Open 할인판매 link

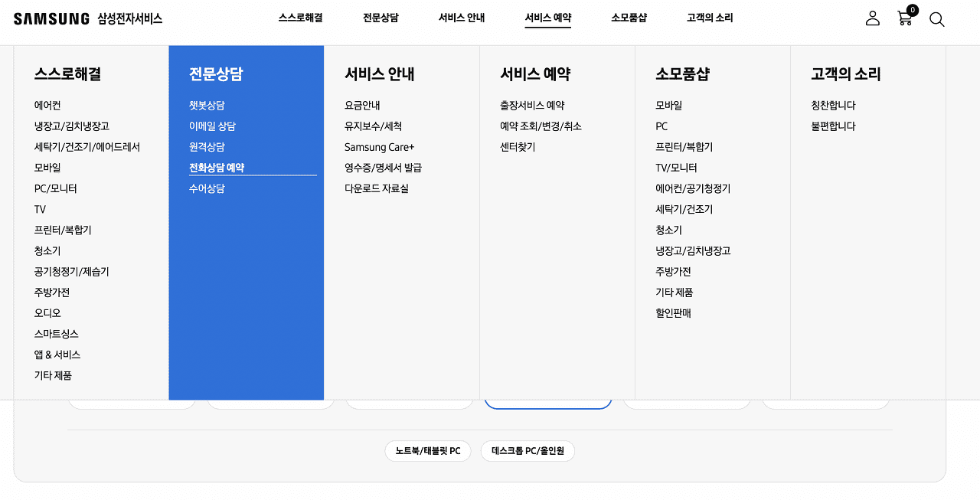pyautogui.click(x=674, y=312)
